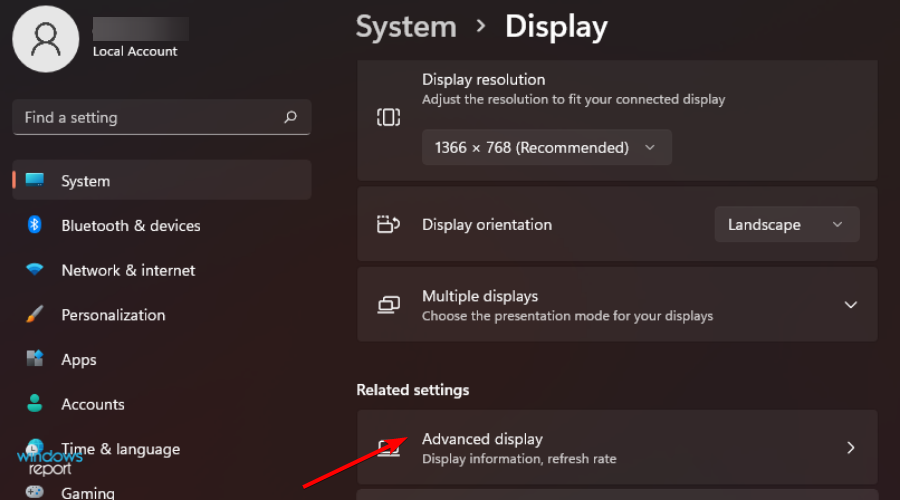Click the Display orientation icon
The height and width of the screenshot is (500, 900).
tap(388, 225)
